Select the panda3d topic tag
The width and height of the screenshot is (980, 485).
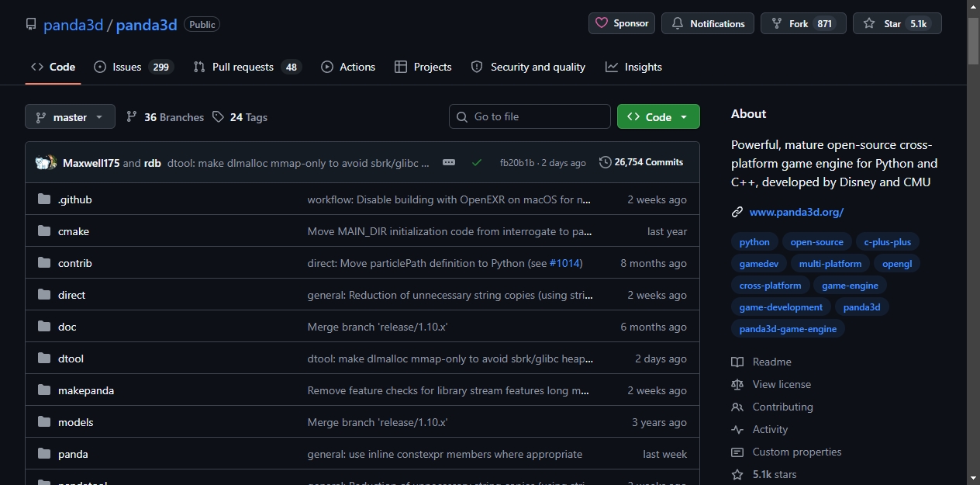coord(862,307)
